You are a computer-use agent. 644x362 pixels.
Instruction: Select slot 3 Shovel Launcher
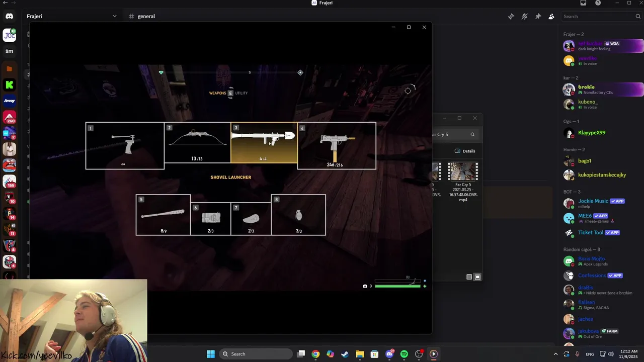264,143
